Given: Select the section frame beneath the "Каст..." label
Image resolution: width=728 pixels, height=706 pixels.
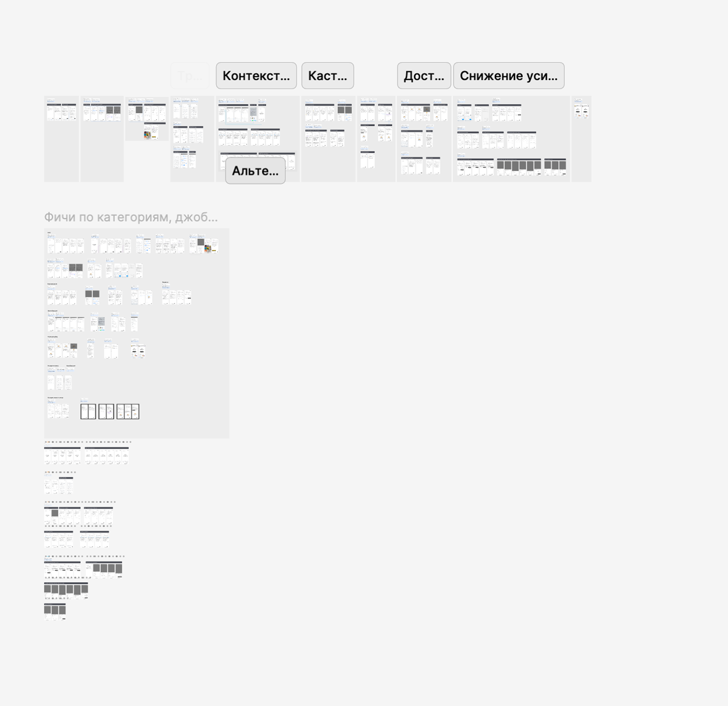Looking at the screenshot, I should [328, 139].
